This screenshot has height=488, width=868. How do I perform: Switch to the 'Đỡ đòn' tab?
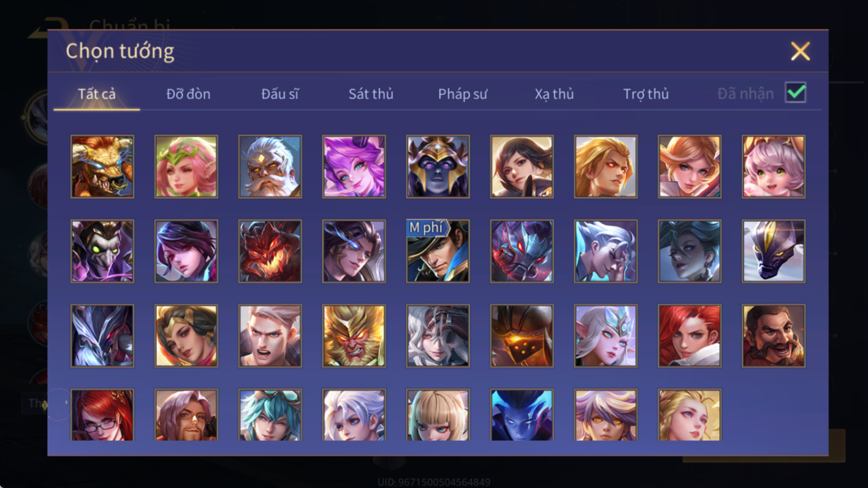click(188, 94)
